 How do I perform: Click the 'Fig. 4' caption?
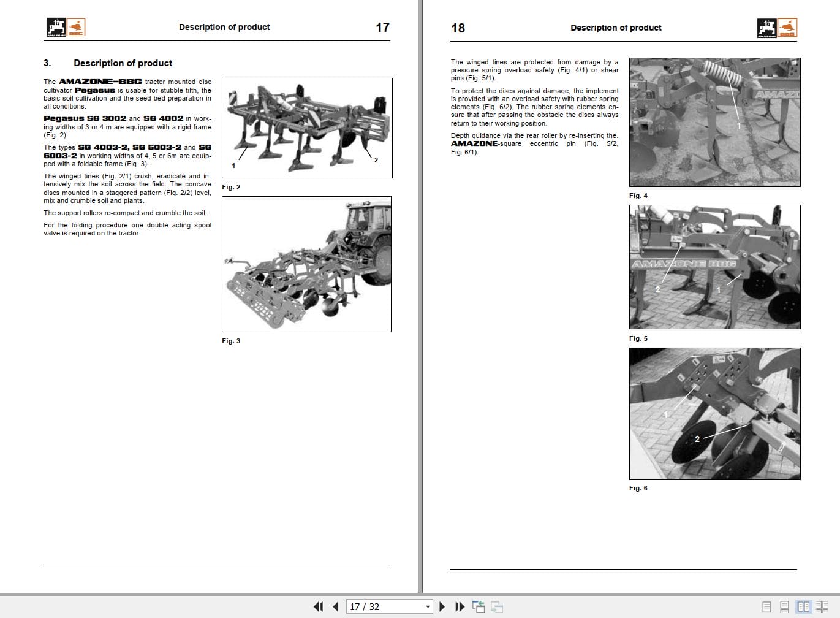click(638, 196)
